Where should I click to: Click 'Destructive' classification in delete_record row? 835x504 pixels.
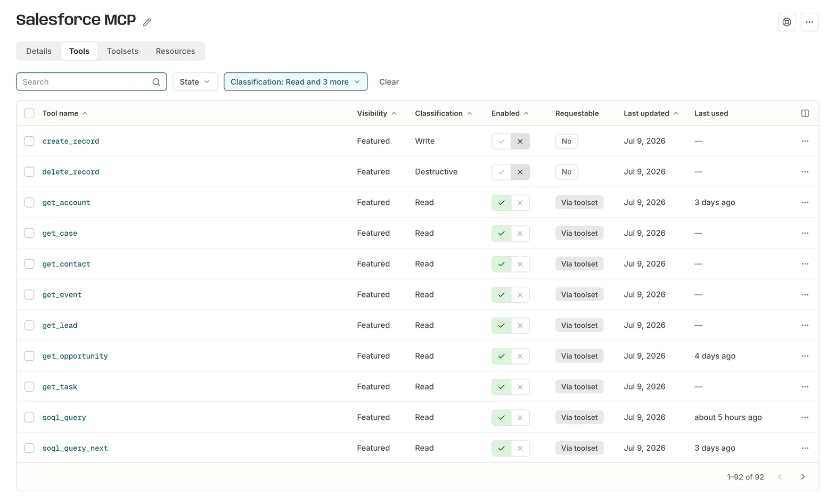[436, 172]
